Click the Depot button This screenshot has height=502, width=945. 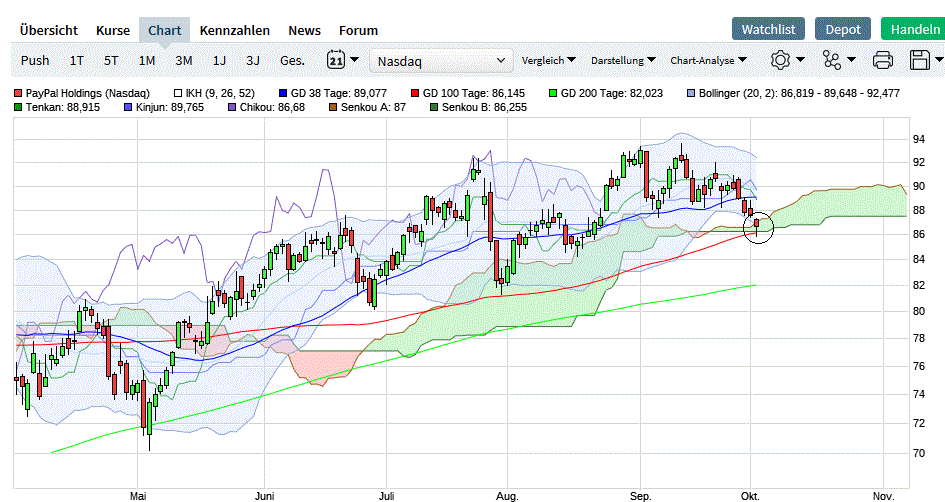[843, 29]
